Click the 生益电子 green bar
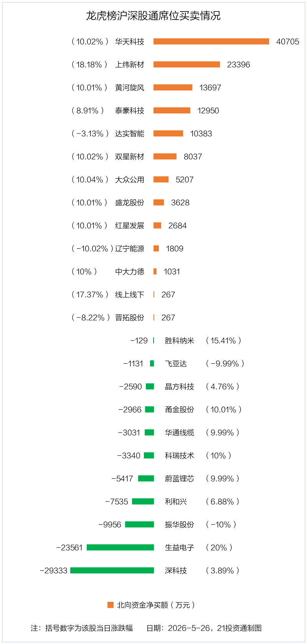This screenshot has width=307, height=644. [120, 547]
